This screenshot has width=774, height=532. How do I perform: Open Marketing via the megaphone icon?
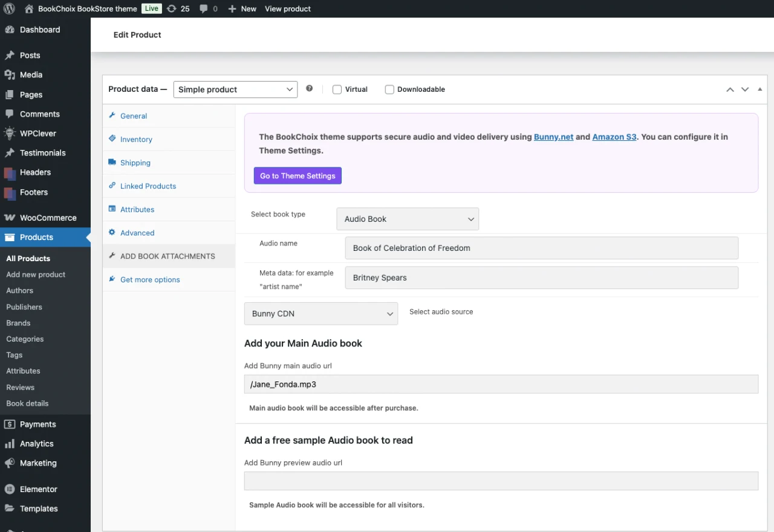10,463
